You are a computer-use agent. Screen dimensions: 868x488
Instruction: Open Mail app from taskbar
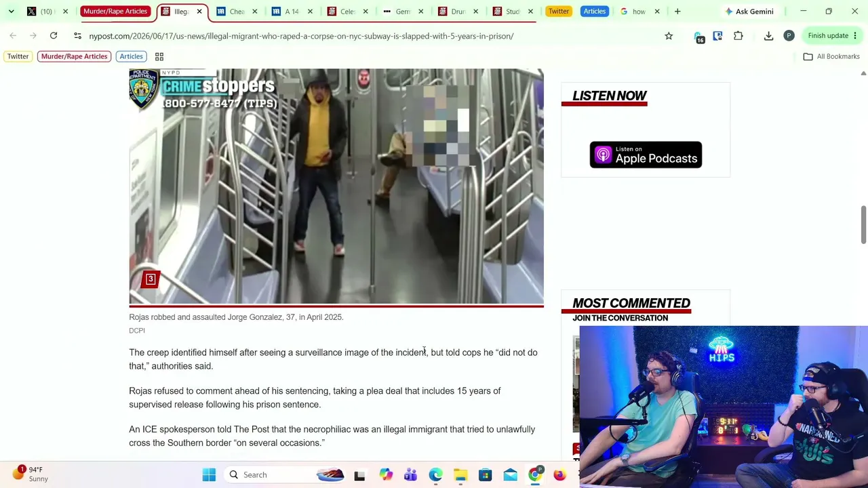point(511,475)
